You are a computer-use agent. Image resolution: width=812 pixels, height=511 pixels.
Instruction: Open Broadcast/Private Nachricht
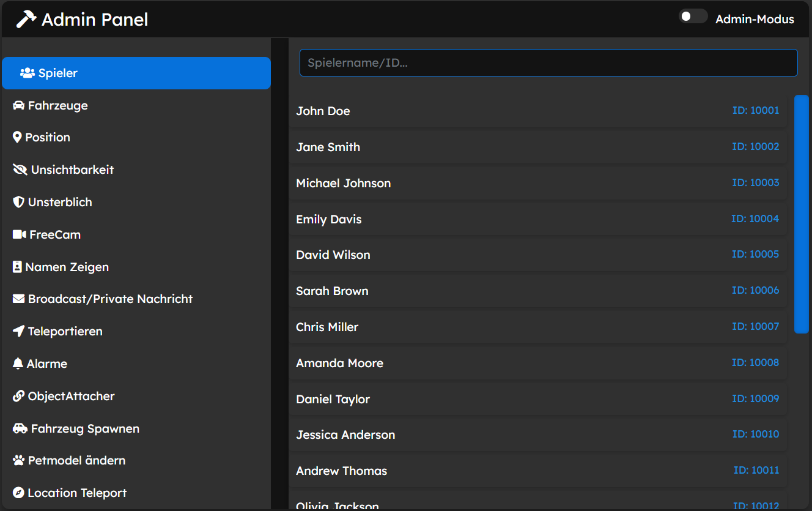102,299
